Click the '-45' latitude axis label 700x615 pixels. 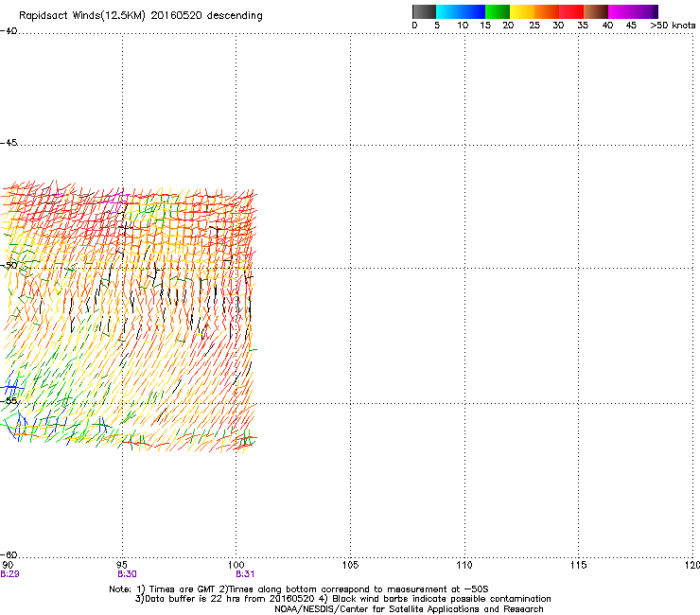9,143
